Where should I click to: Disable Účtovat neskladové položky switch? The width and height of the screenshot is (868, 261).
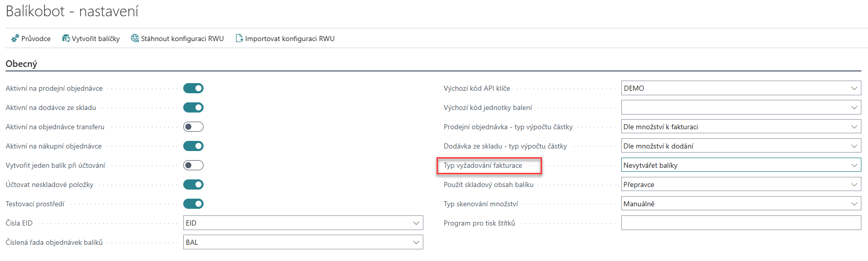click(x=193, y=184)
